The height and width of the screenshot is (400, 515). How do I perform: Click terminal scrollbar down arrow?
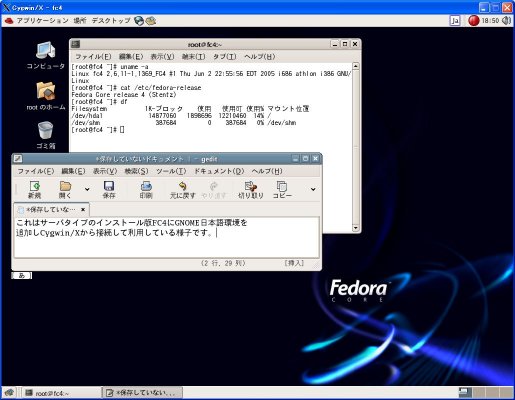click(x=356, y=228)
